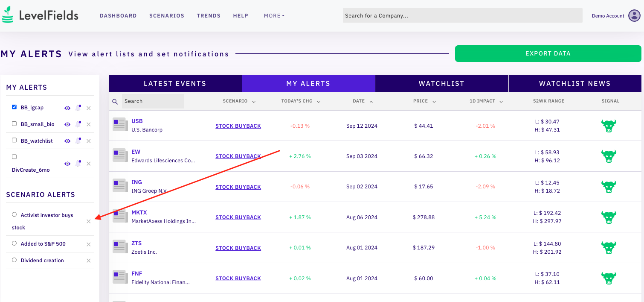
Task: Toggle eye visibility for BB_watchlist
Action: point(67,141)
